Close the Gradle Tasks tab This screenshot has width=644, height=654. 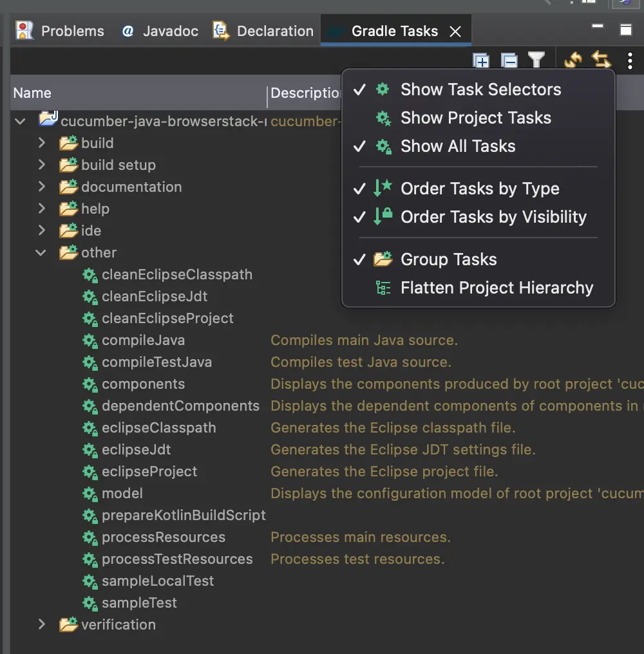[455, 32]
